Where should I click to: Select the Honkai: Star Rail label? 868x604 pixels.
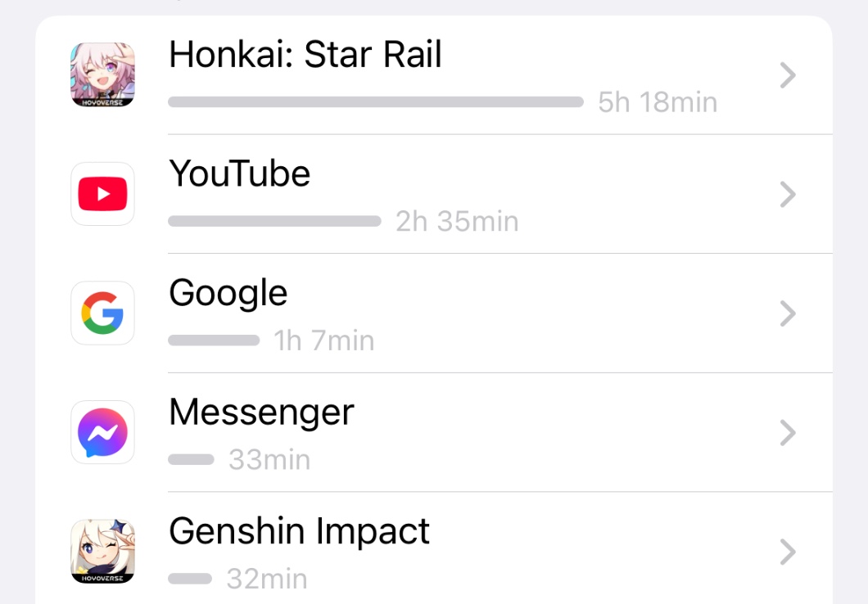click(305, 55)
